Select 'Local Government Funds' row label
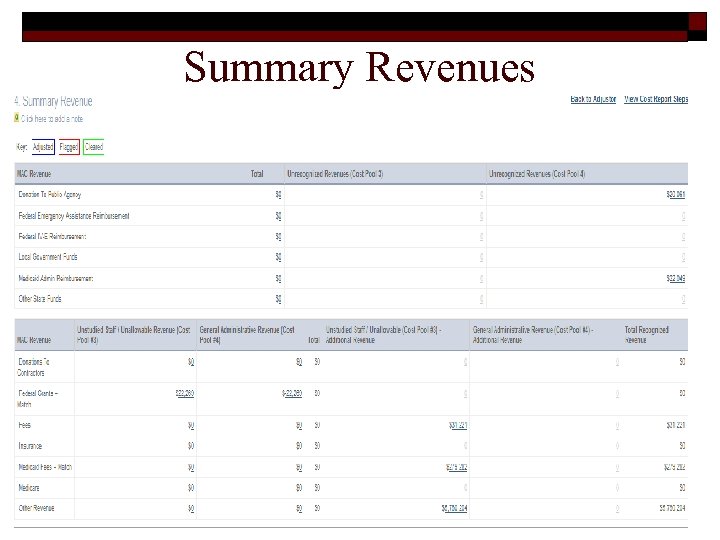This screenshot has width=720, height=540. [48, 257]
